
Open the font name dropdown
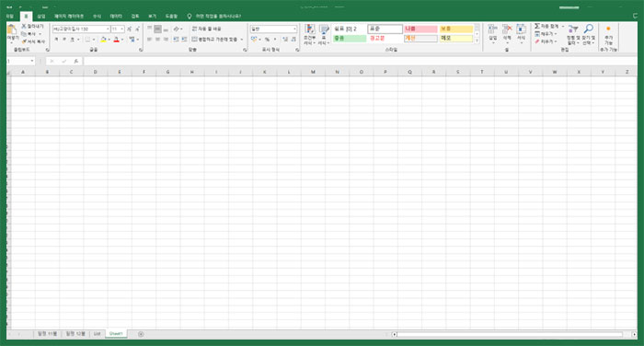tap(108, 29)
